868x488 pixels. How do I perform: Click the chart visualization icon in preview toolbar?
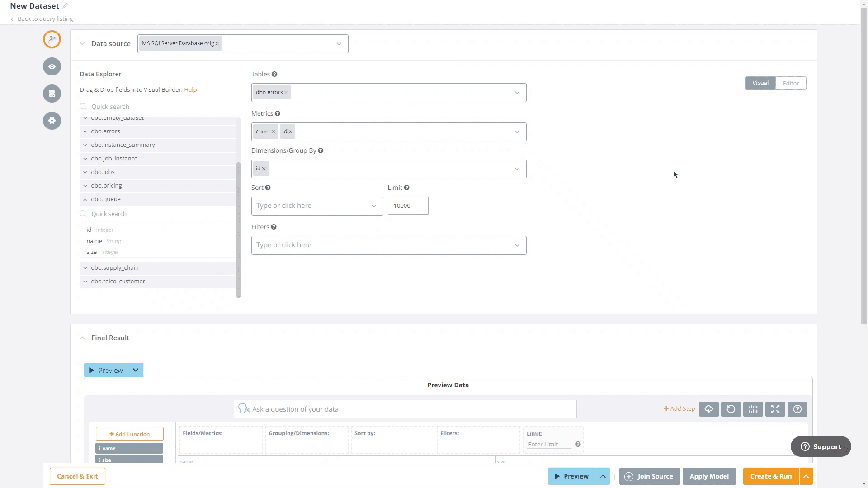point(753,409)
